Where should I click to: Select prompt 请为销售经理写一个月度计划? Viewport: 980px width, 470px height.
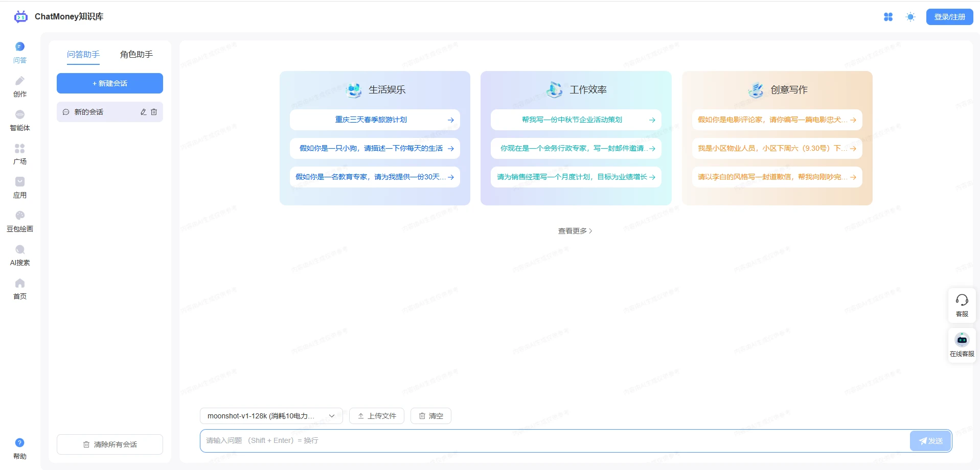pyautogui.click(x=576, y=177)
